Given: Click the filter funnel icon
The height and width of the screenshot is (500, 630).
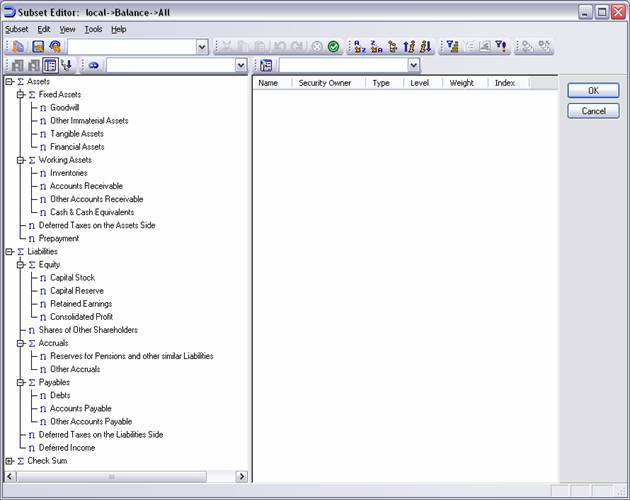Looking at the screenshot, I should [452, 47].
